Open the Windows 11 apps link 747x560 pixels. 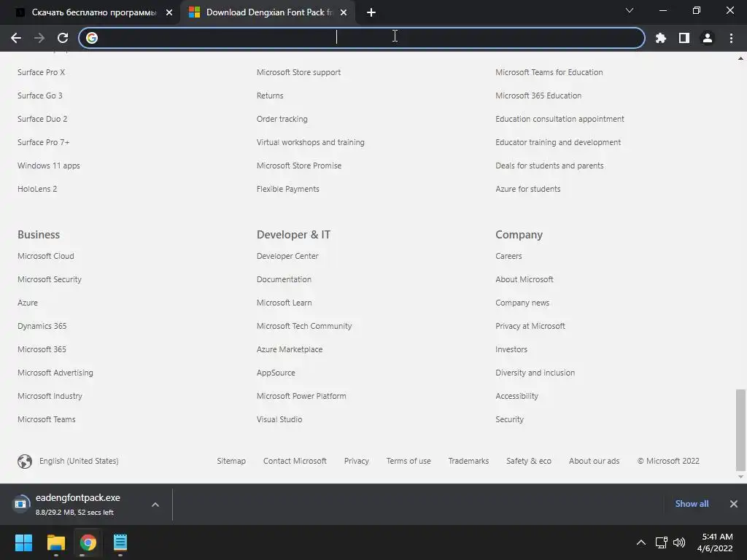[49, 166]
